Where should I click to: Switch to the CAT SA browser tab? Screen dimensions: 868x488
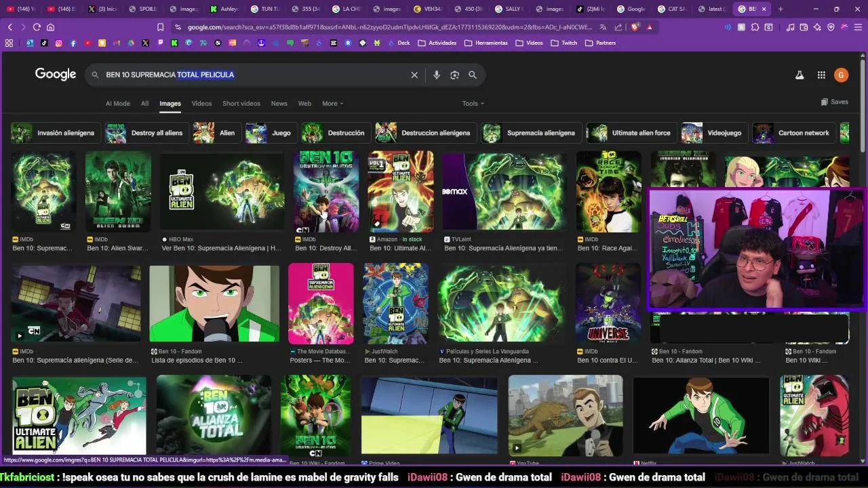click(x=670, y=9)
